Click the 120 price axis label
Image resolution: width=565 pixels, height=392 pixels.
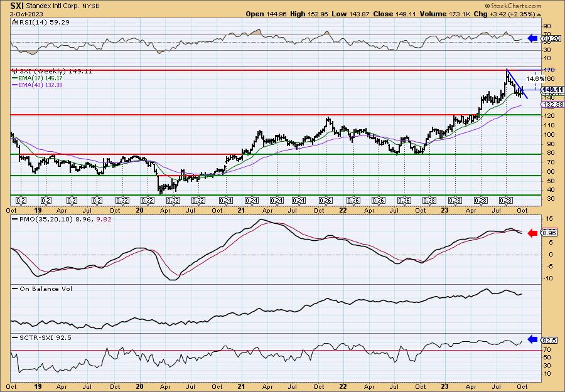550,116
